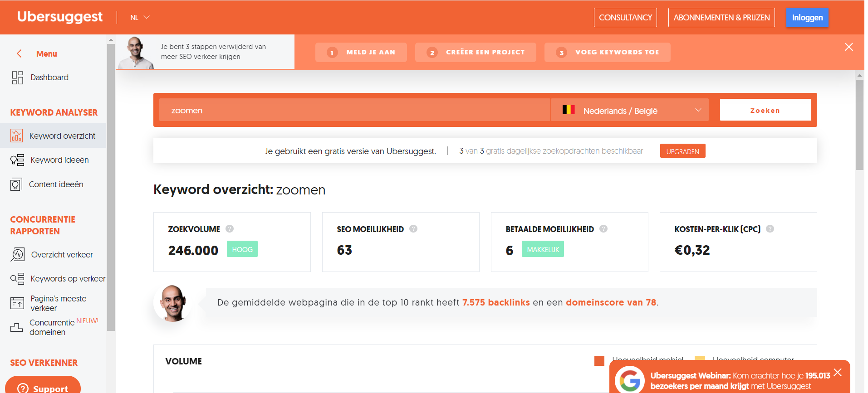Click the 246.000 search volume value
This screenshot has height=393, width=868.
pyautogui.click(x=193, y=250)
